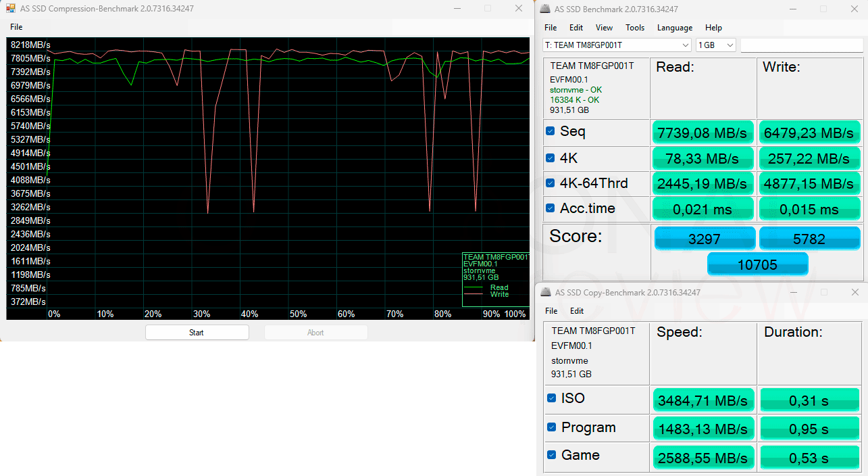
Task: Click the Program duration 0,95 s
Action: point(809,429)
